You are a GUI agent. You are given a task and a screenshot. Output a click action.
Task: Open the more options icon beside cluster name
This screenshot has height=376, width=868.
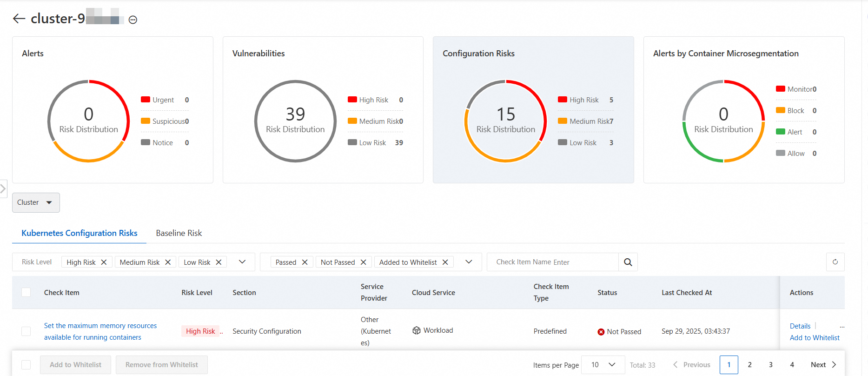click(133, 20)
